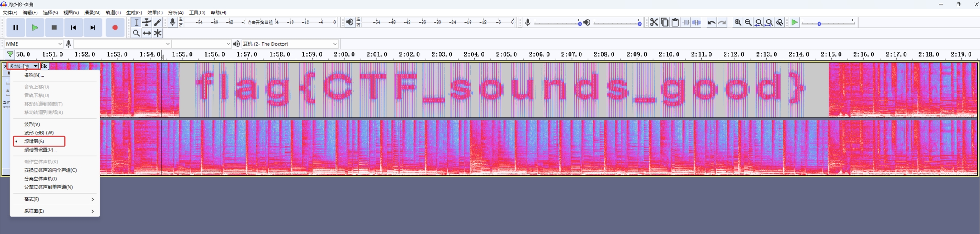Open the 效果(C) menu
The height and width of the screenshot is (234, 980).
click(x=155, y=13)
